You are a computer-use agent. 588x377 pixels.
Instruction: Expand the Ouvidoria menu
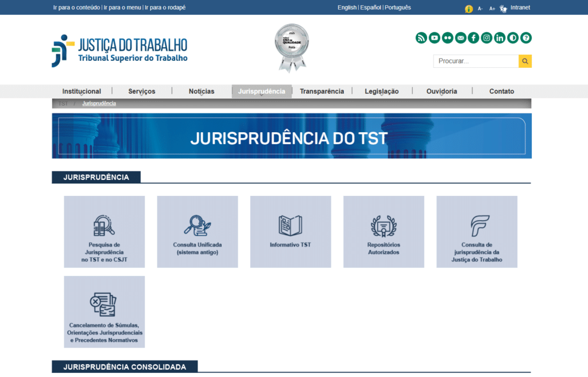[x=442, y=91]
